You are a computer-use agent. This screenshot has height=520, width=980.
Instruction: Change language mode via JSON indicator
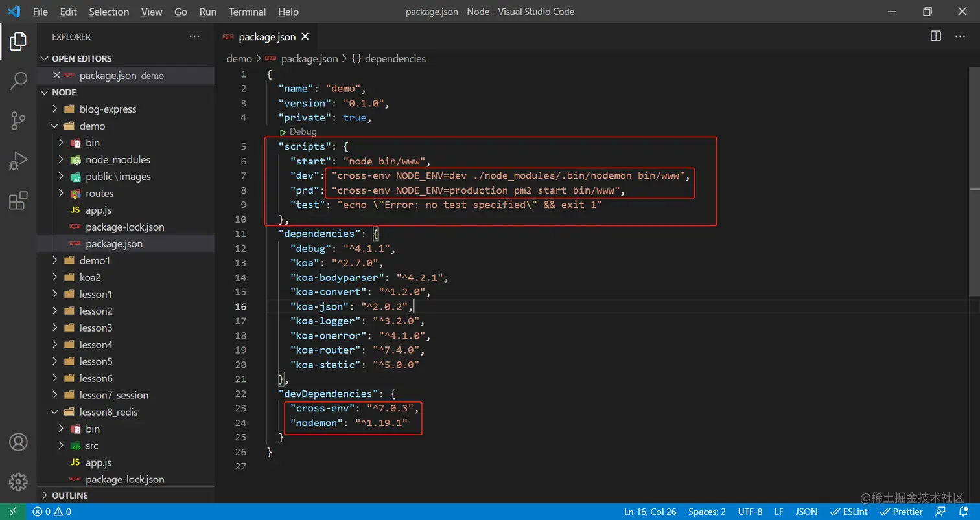806,512
